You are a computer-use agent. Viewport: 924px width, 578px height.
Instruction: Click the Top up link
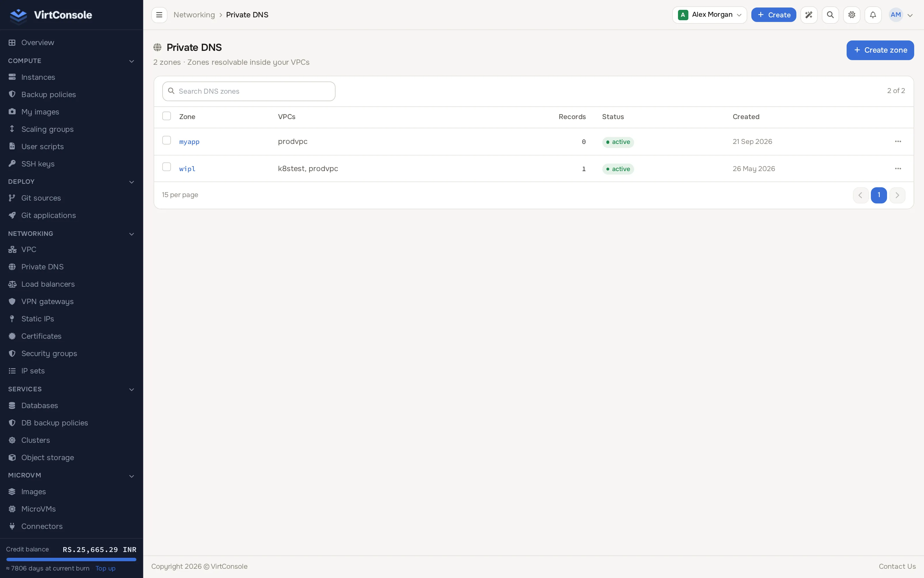[105, 568]
